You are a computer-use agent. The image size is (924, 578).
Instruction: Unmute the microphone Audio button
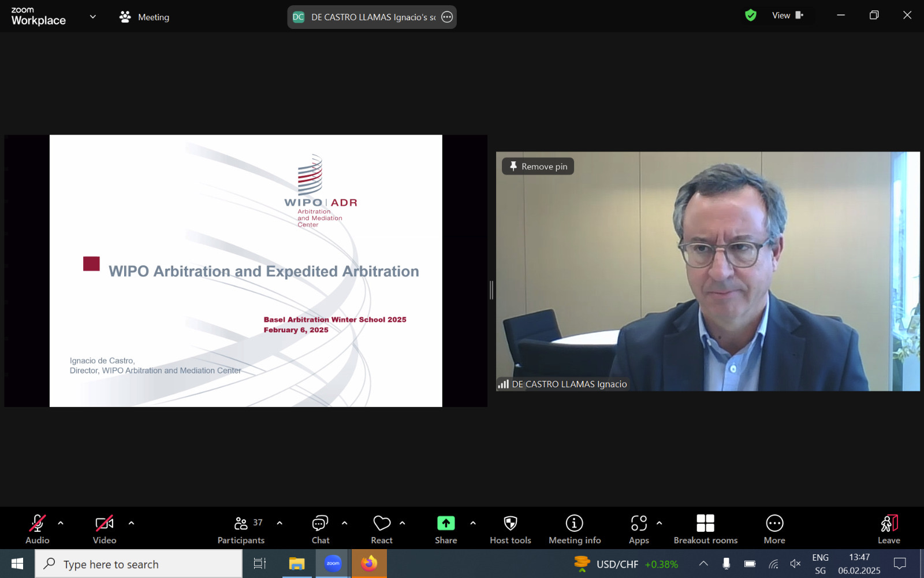tap(38, 529)
